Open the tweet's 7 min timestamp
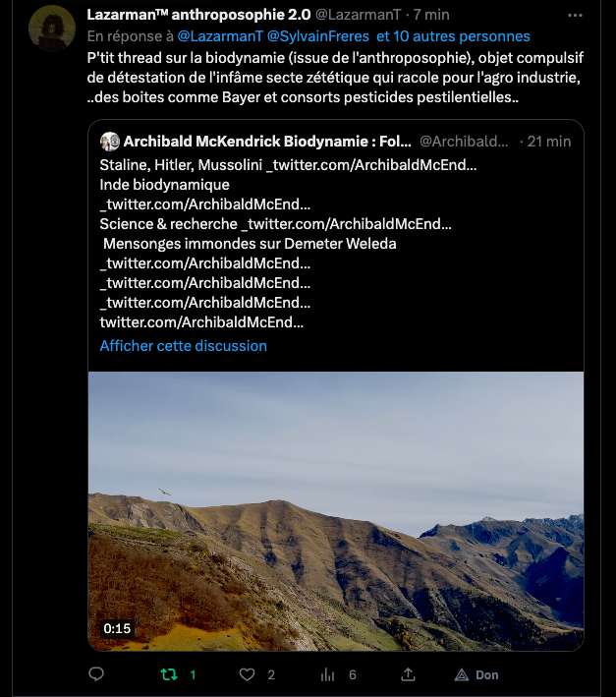616x697 pixels. tap(431, 15)
